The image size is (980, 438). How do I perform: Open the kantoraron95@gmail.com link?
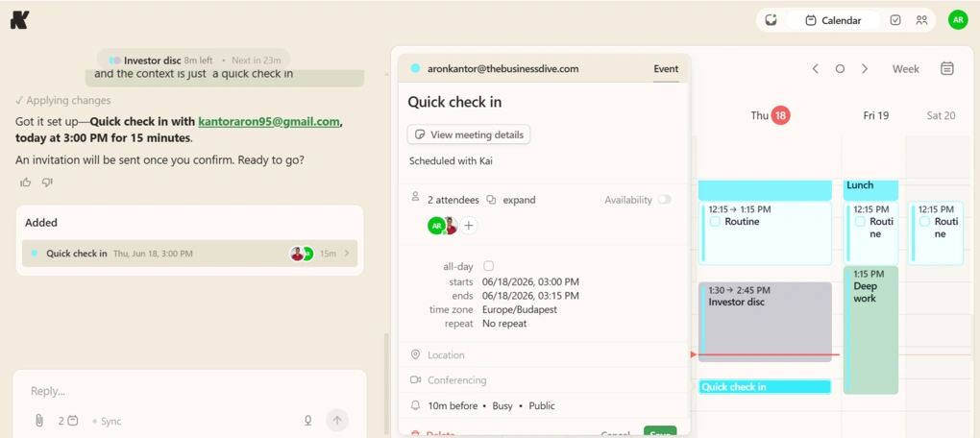[269, 122]
